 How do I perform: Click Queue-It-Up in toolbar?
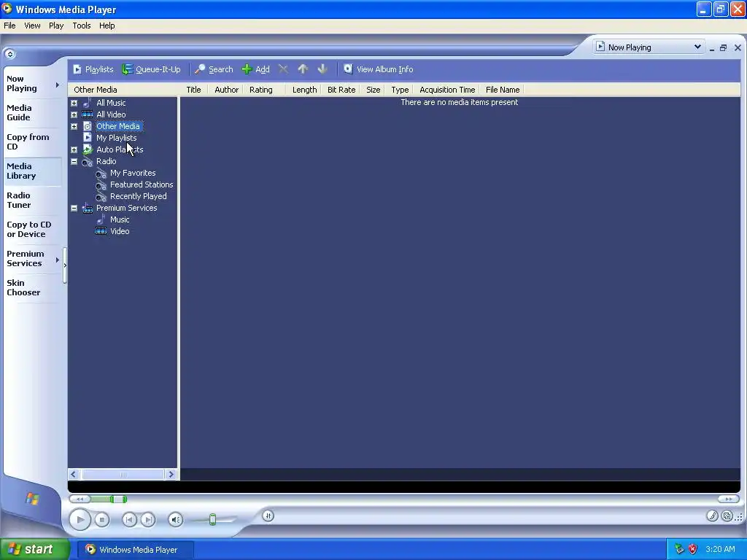click(x=152, y=69)
